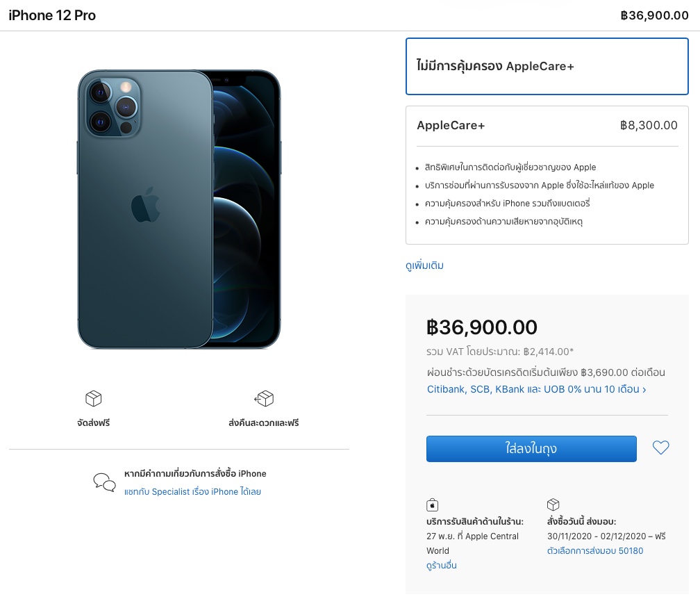Open the Citibank, SCB, KBank installment link

pyautogui.click(x=536, y=389)
